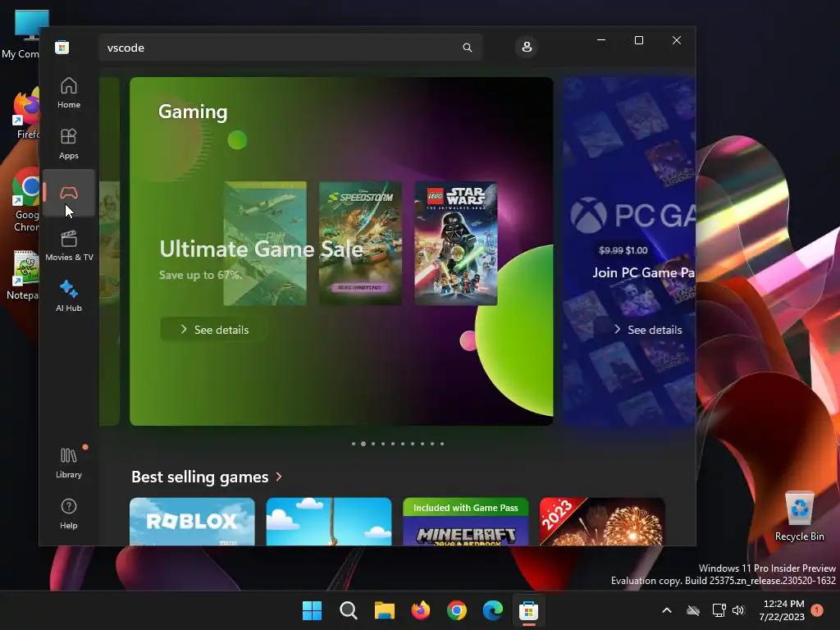Open the Windows Start menu

[313, 610]
